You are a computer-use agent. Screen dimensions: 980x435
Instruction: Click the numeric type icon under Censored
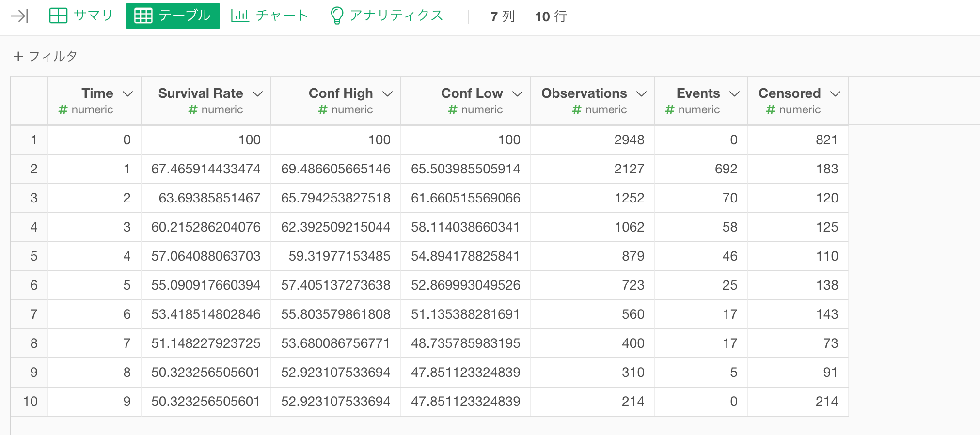(x=771, y=109)
